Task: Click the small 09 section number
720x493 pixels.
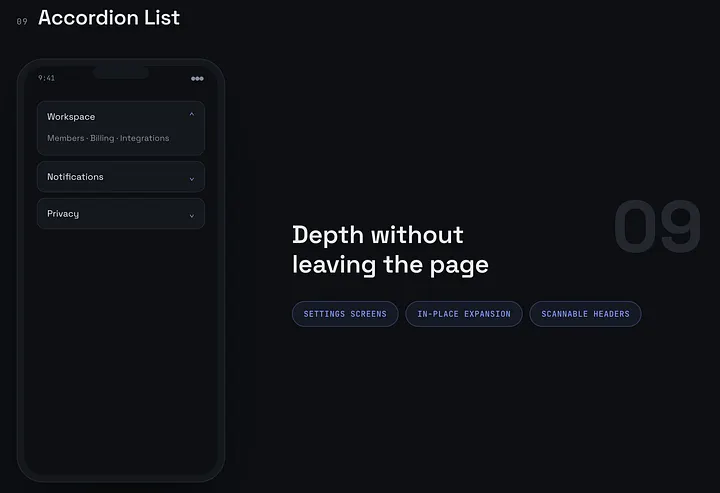Action: pyautogui.click(x=22, y=22)
